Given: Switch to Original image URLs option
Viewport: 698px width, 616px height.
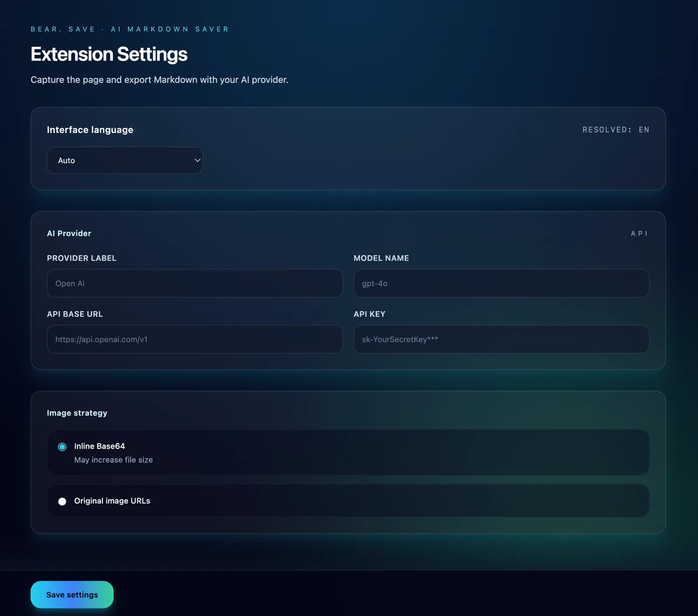Looking at the screenshot, I should 62,501.
